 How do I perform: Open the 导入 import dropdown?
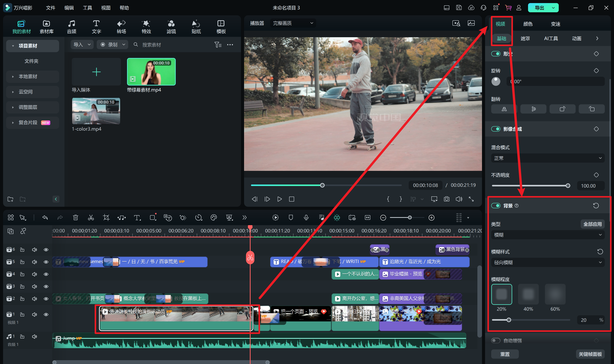click(82, 45)
